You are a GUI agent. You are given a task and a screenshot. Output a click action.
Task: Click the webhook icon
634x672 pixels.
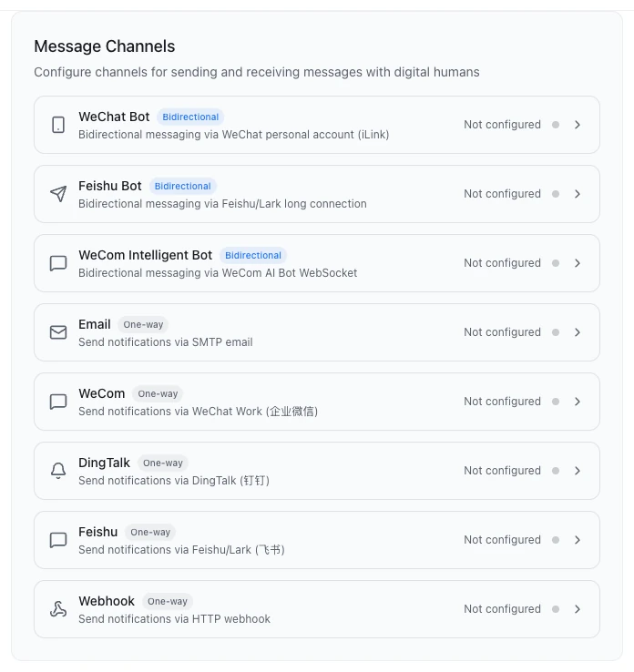tap(58, 609)
